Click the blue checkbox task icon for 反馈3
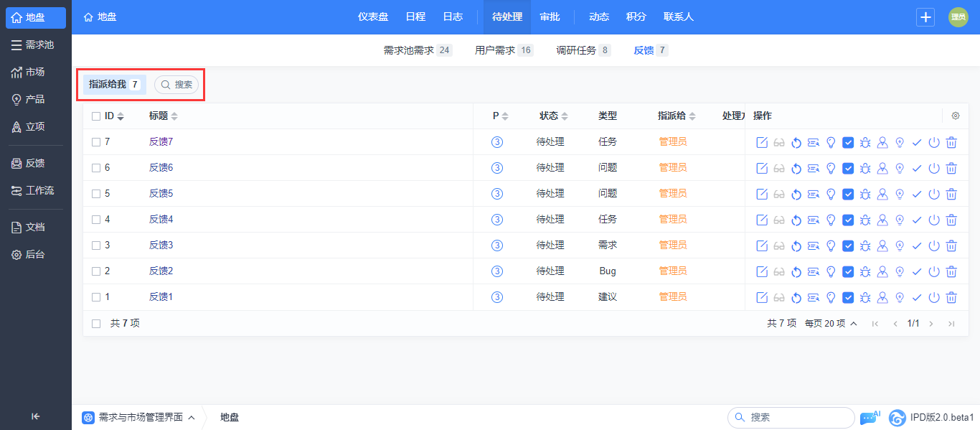The image size is (980, 430). (848, 246)
